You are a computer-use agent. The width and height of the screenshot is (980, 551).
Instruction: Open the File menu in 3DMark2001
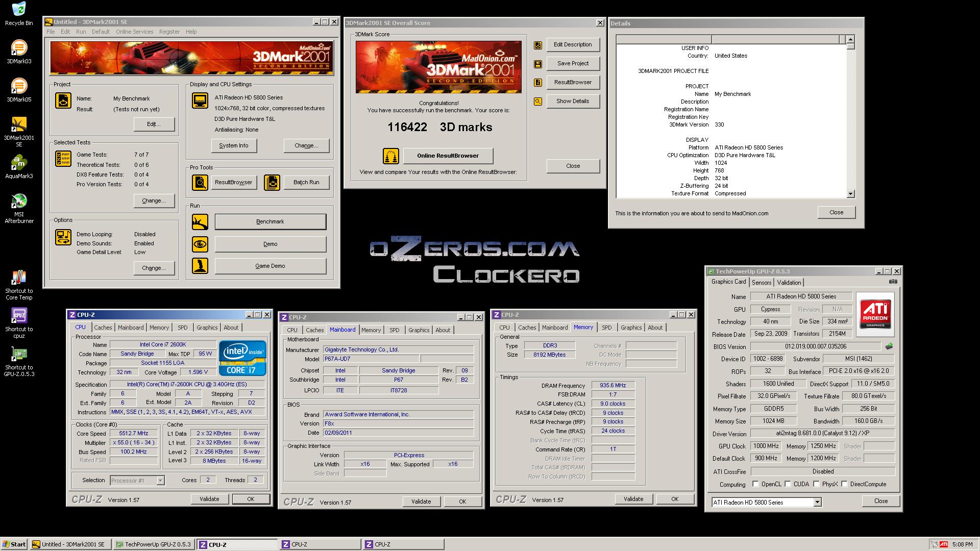click(51, 32)
